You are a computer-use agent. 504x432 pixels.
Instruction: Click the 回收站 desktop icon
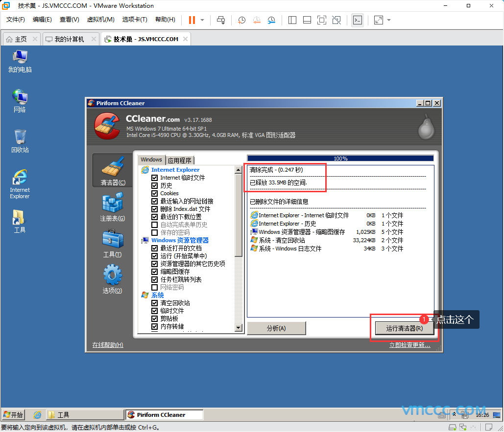pos(20,141)
